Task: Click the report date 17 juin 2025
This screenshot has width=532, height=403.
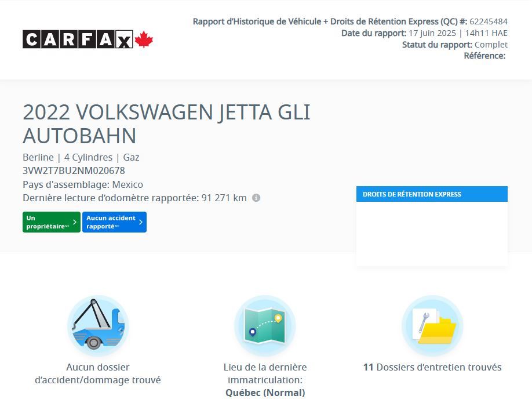Action: tap(432, 33)
